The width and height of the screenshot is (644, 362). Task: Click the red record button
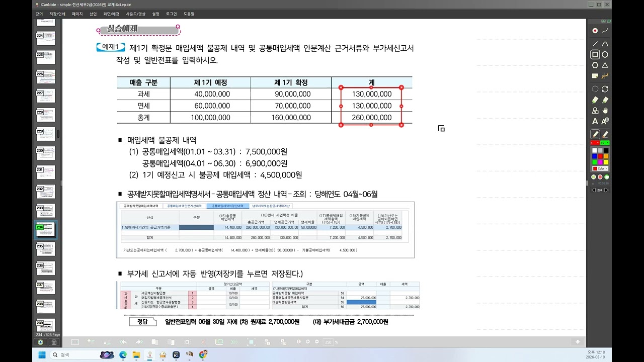600,177
